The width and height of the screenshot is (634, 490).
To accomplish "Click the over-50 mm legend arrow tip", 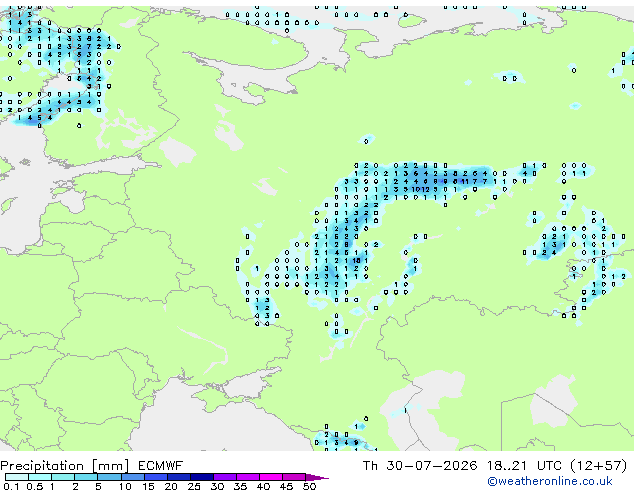I will click(317, 477).
